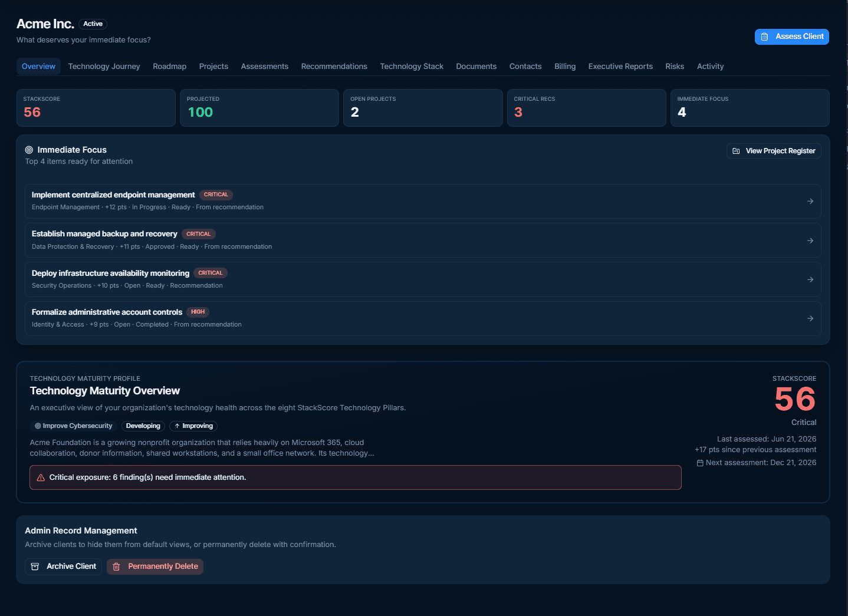Click 'Next assessment: Dec 21, 2026' text
Viewport: 848px width, 616px height.
pos(761,463)
